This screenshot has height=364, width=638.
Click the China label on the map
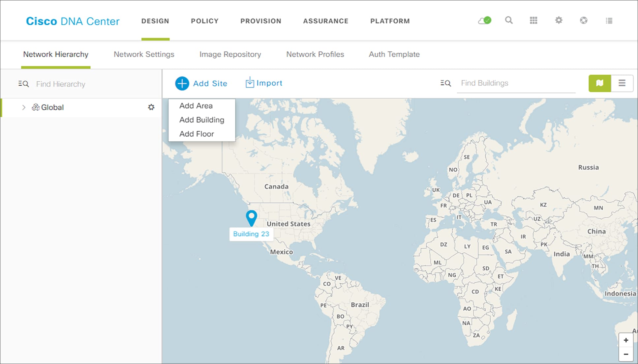tap(596, 232)
